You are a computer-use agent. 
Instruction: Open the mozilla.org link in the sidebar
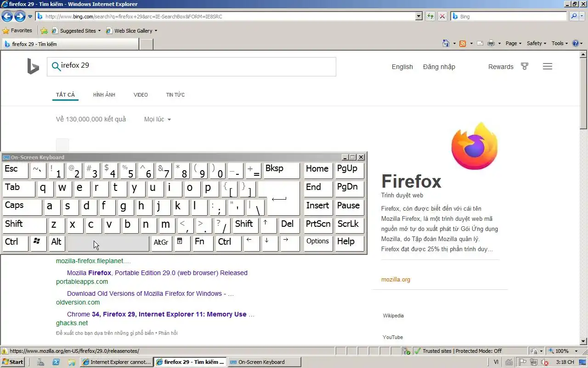tap(396, 280)
